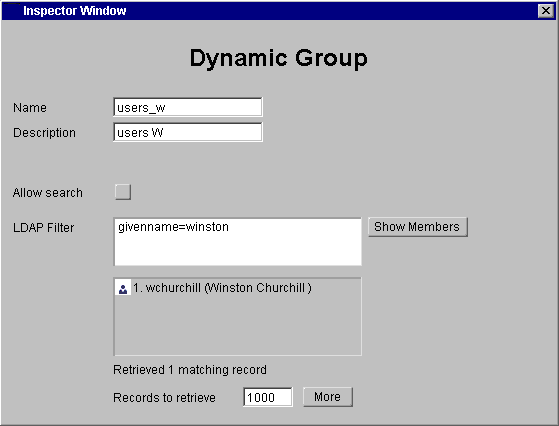559x426 pixels.
Task: Focus the Name field containing users_w
Action: tap(188, 107)
